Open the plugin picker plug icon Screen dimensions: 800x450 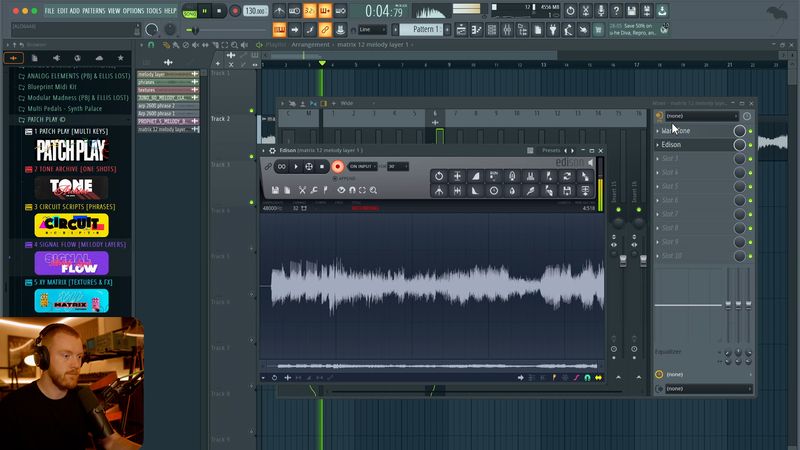pos(553,30)
